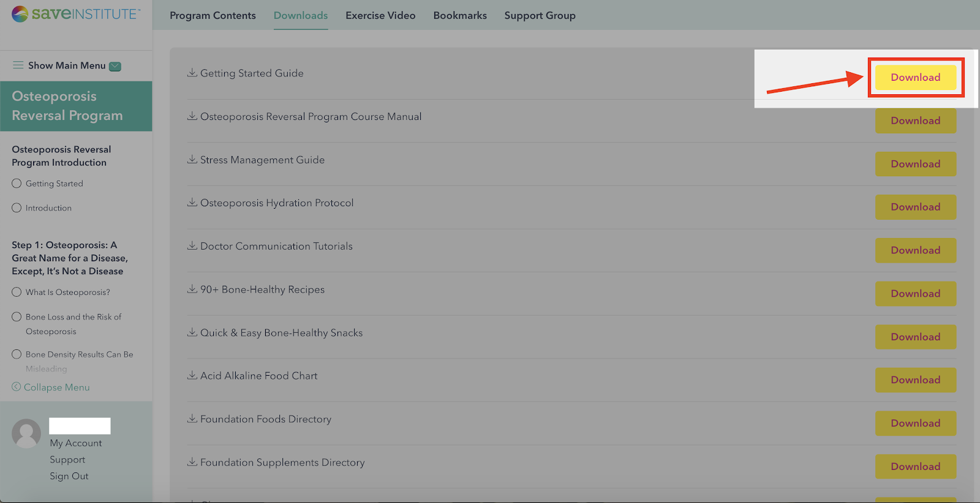
Task: Click the Collapse Menu arrow icon
Action: click(17, 387)
